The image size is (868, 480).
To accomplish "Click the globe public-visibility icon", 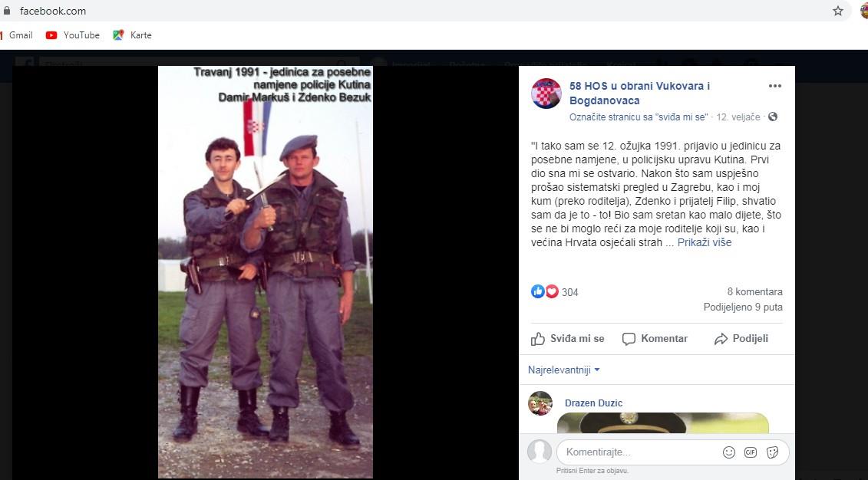I will tap(773, 117).
